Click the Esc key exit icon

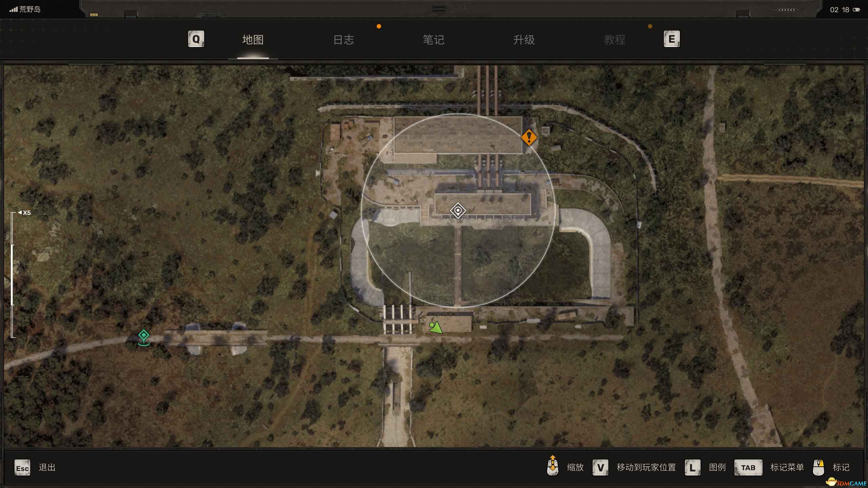pyautogui.click(x=22, y=468)
